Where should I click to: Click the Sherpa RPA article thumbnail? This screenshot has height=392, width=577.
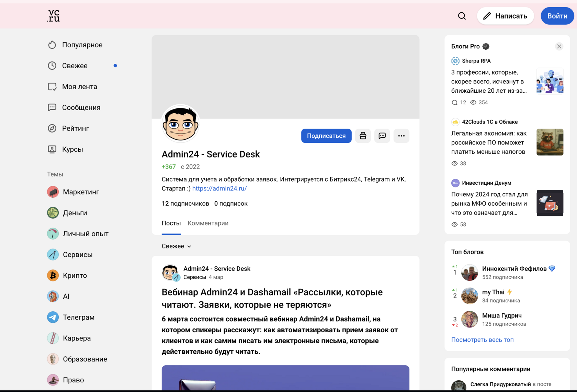[550, 81]
